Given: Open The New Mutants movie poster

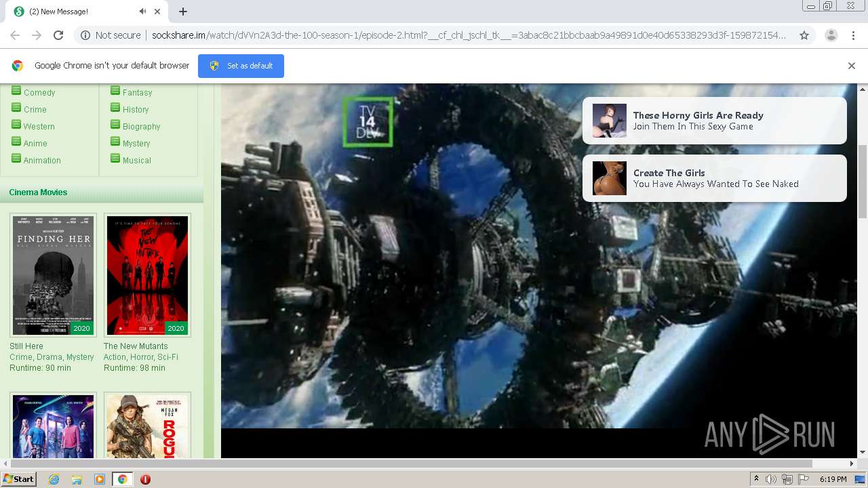Looking at the screenshot, I should click(x=147, y=275).
